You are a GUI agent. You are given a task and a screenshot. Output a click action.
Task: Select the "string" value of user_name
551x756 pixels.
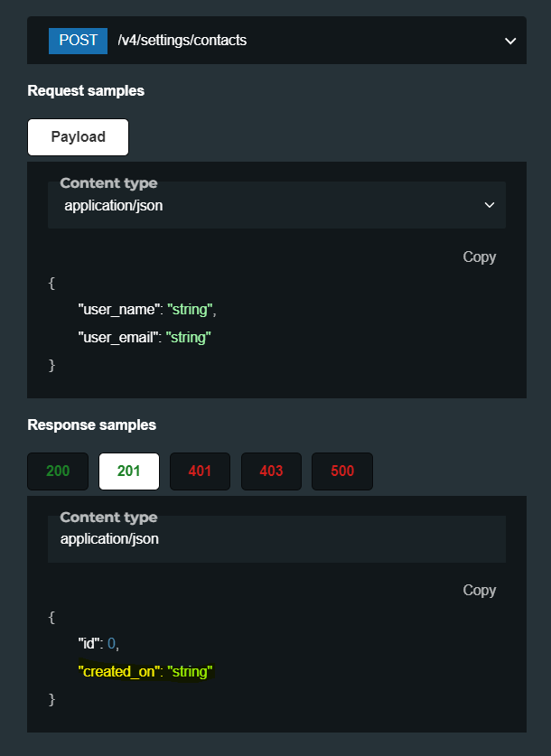tap(190, 310)
